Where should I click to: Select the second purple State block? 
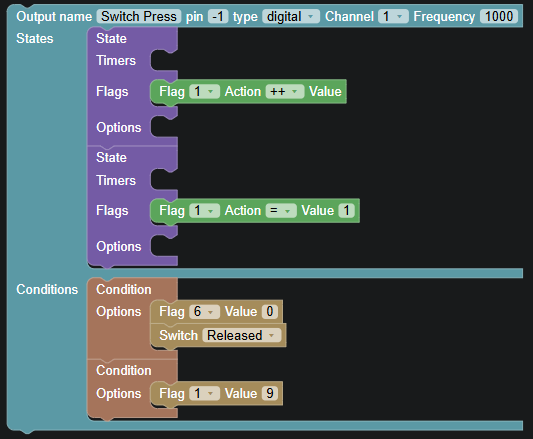(111, 157)
